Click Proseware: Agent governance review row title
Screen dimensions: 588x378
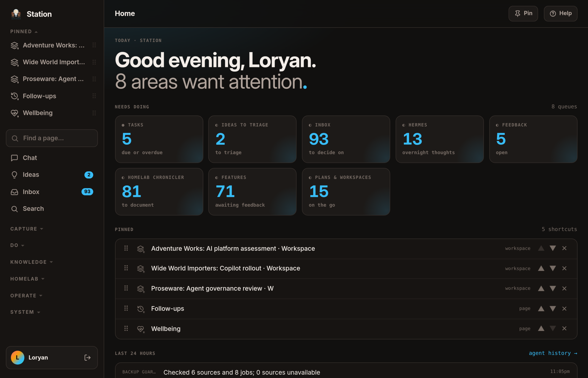click(212, 288)
